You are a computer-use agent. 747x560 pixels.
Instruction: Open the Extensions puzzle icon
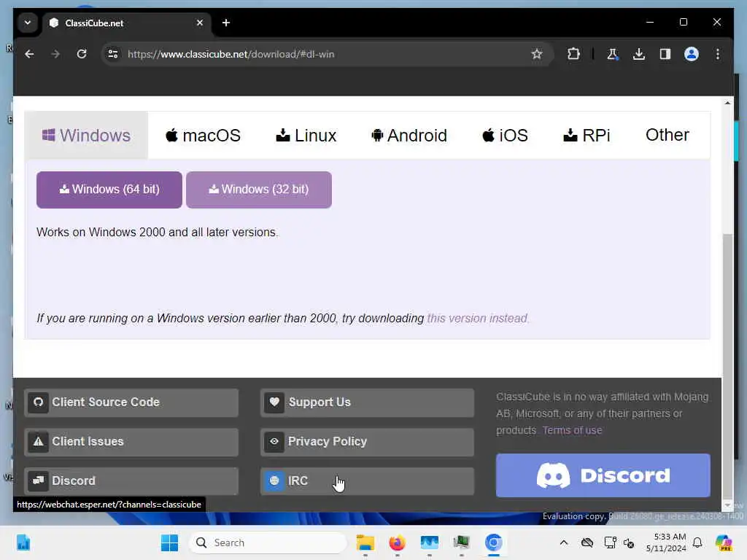(573, 54)
